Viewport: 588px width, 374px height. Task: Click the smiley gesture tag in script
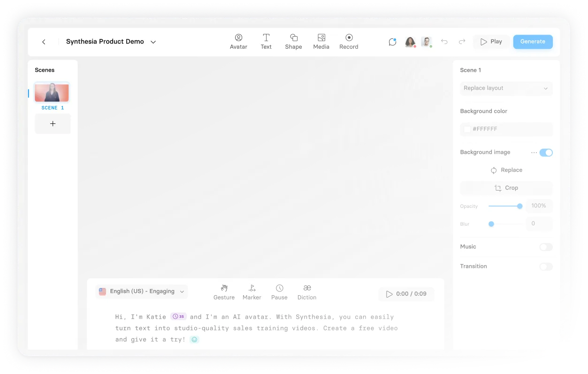194,339
